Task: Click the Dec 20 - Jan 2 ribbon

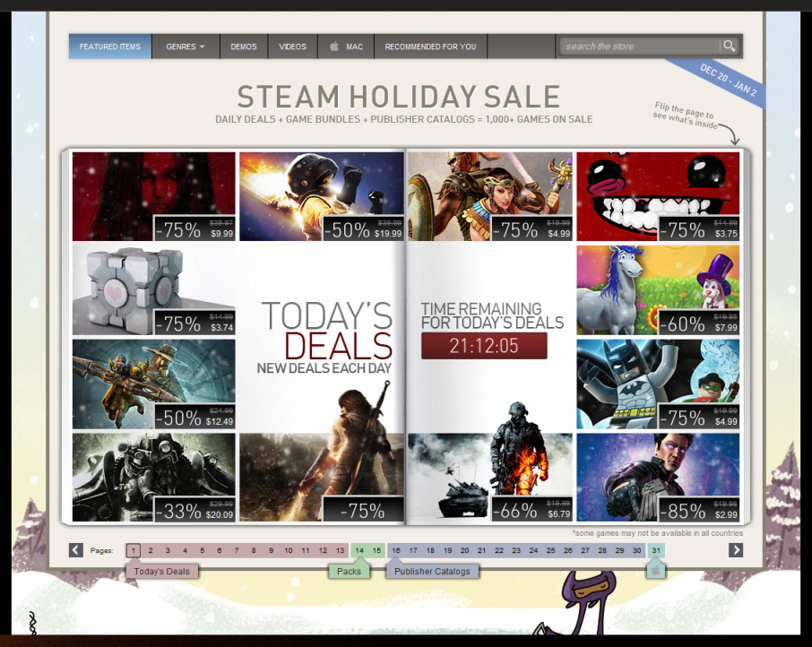Action: pos(728,79)
